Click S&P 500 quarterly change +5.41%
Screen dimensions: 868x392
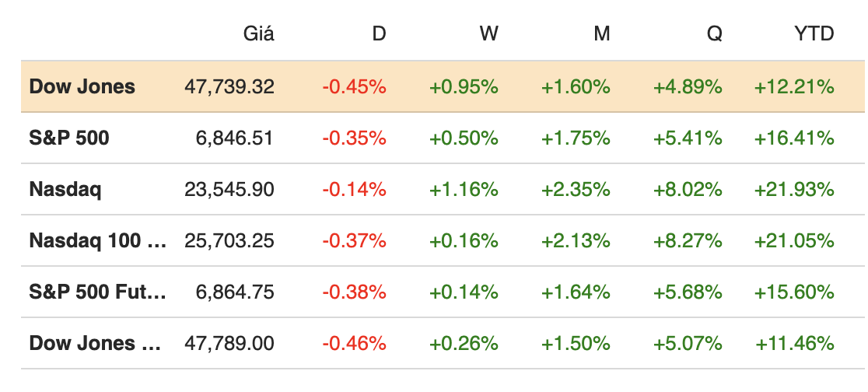click(x=688, y=138)
